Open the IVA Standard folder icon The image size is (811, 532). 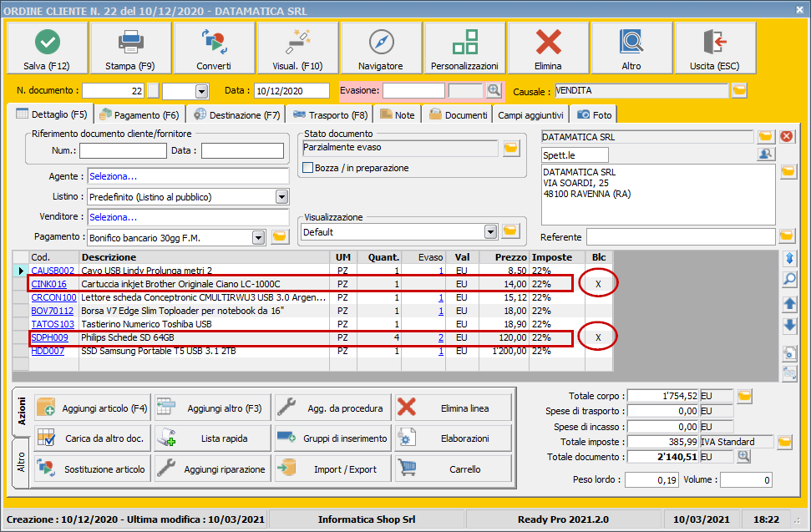tap(784, 442)
